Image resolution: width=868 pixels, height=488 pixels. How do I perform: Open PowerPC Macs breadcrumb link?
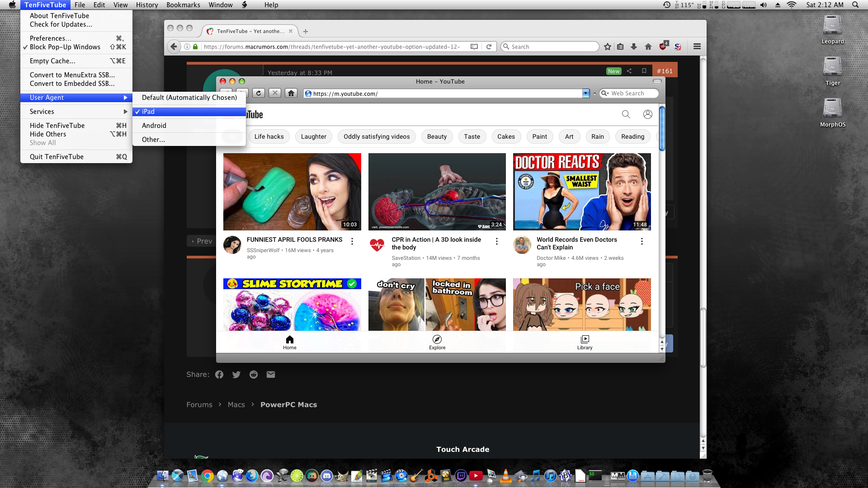pyautogui.click(x=288, y=405)
